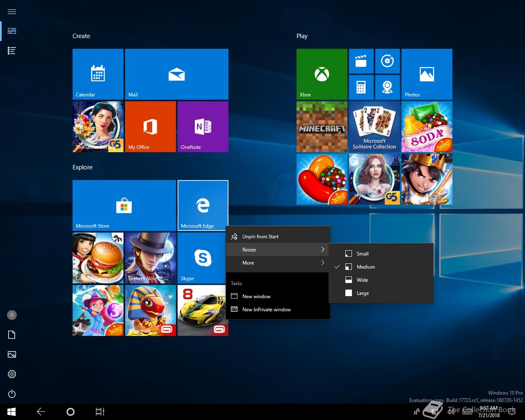This screenshot has width=525, height=420.
Task: Select the Resize menu entry
Action: 278,250
